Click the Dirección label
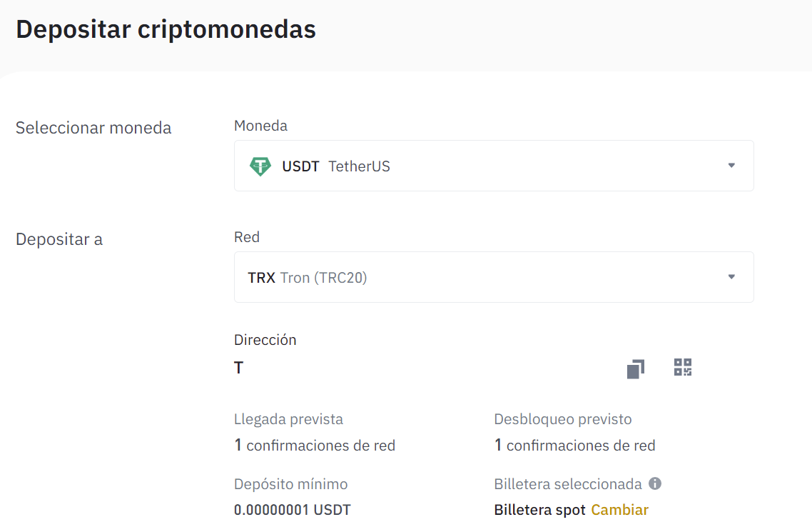Viewport: 812px width, 532px height. pyautogui.click(x=265, y=340)
